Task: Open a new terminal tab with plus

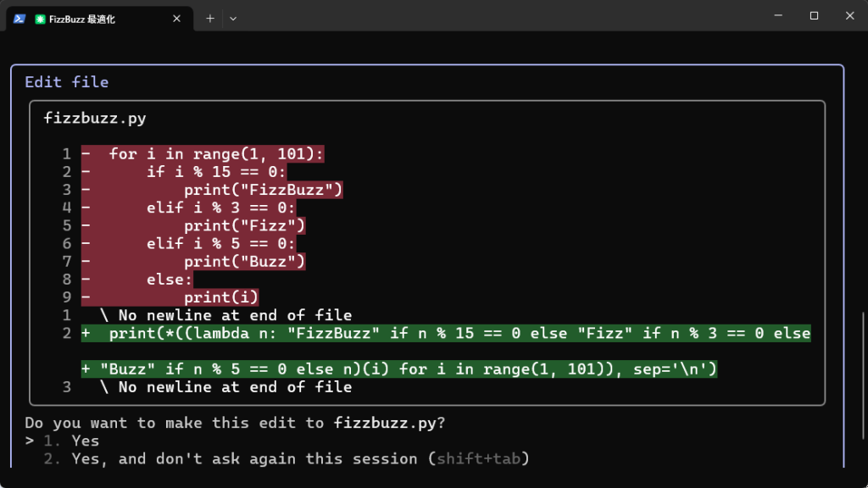Action: click(x=210, y=19)
